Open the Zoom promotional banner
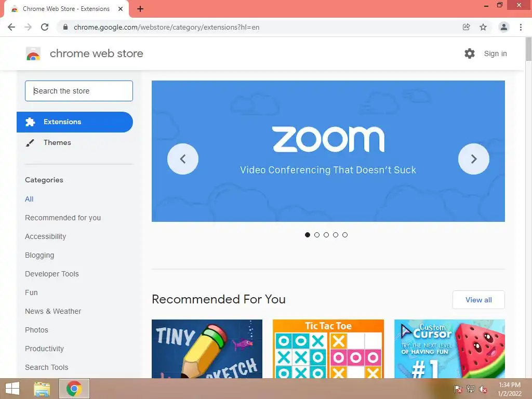532x399 pixels. point(328,151)
